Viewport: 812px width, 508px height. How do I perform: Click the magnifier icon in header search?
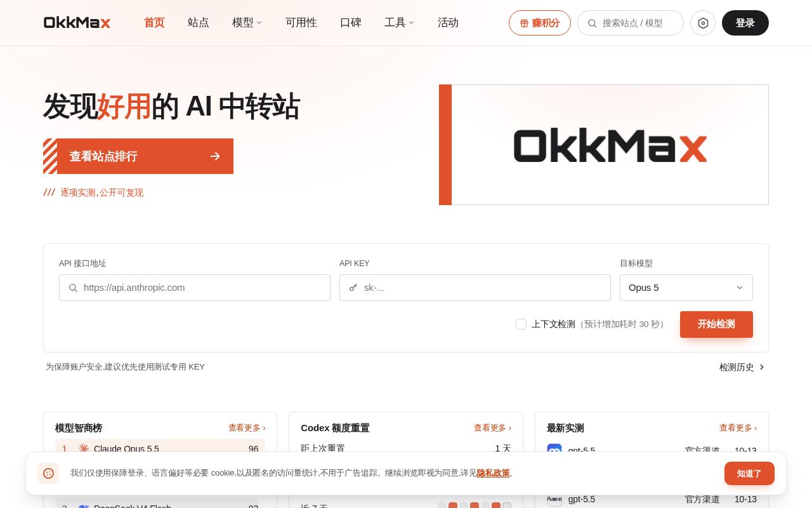pyautogui.click(x=592, y=23)
